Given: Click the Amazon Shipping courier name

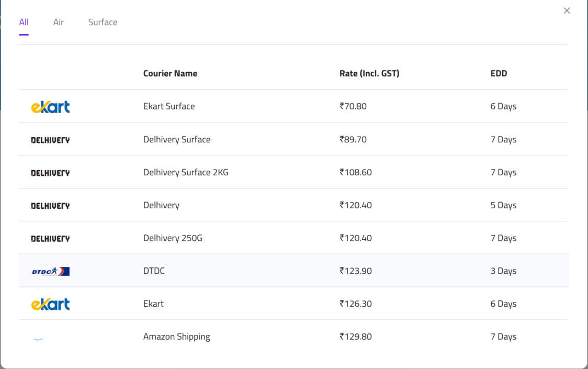Looking at the screenshot, I should coord(177,337).
